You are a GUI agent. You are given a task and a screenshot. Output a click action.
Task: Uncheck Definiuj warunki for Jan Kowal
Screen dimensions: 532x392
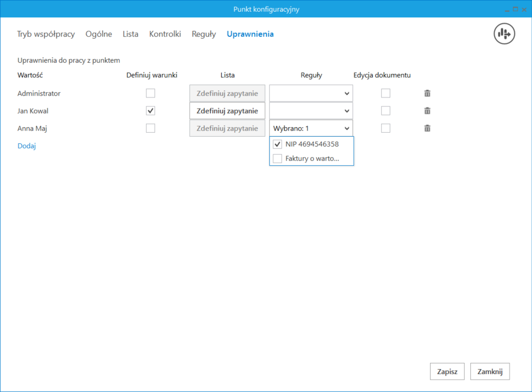[x=151, y=111]
